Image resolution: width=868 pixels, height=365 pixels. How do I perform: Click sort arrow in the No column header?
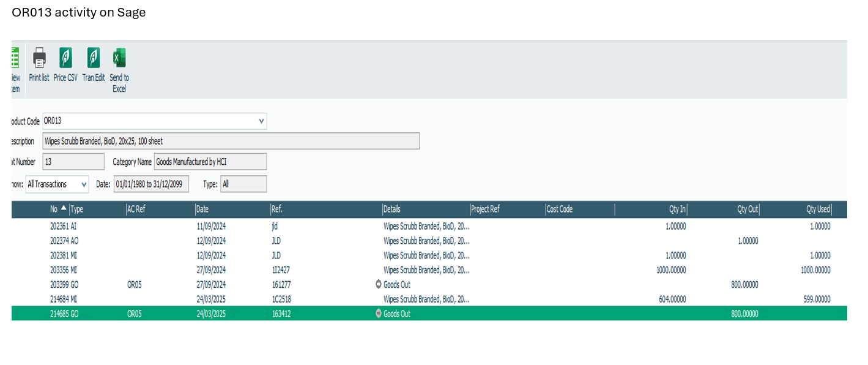click(x=64, y=209)
